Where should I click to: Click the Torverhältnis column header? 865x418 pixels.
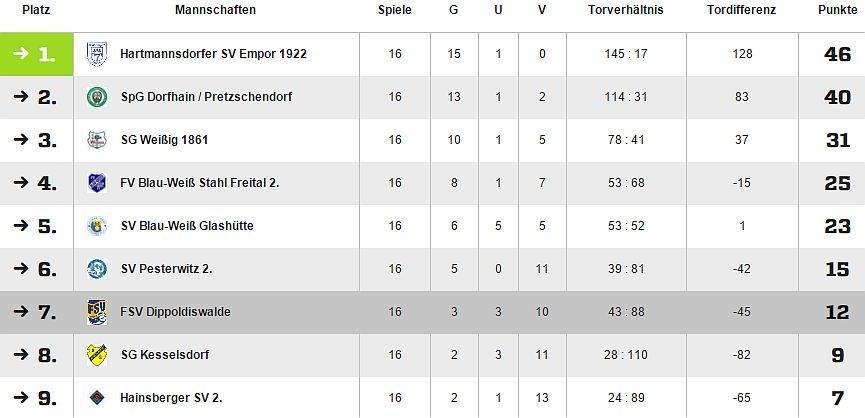click(x=626, y=10)
